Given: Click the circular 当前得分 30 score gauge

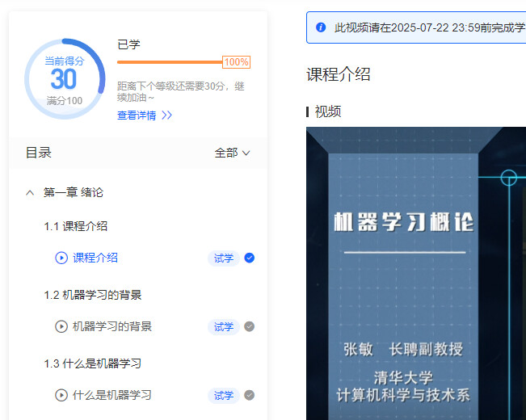Looking at the screenshot, I should click(65, 79).
